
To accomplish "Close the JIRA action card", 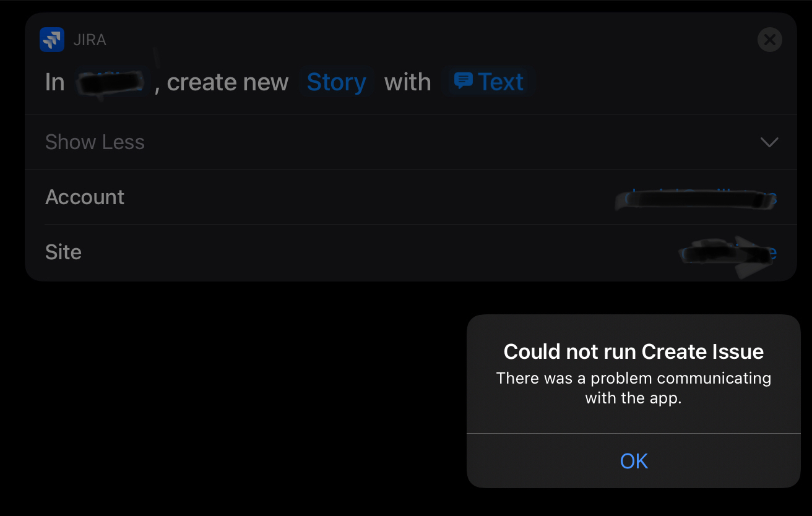I will click(x=769, y=40).
